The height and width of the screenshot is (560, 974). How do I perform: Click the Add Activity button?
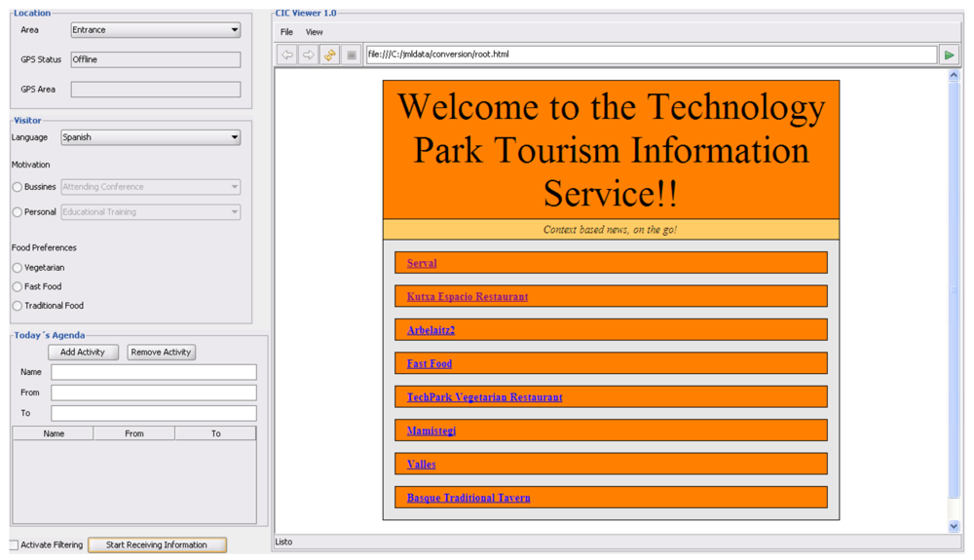tap(83, 352)
